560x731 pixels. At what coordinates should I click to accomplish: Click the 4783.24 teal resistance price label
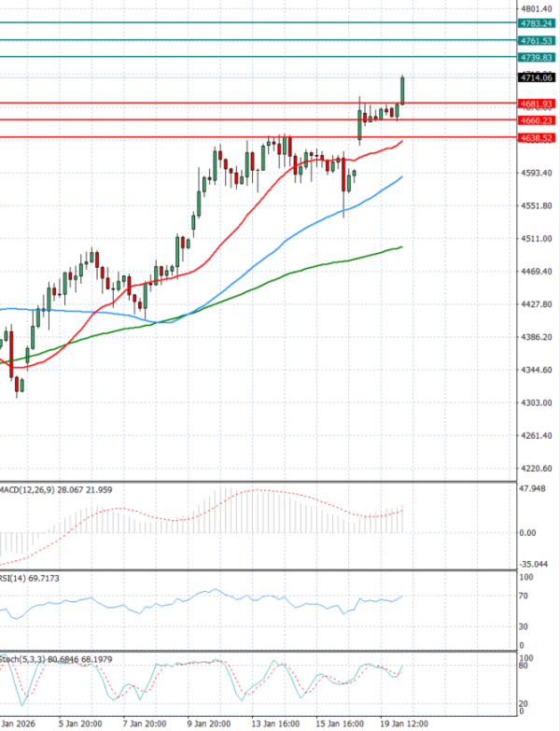538,22
